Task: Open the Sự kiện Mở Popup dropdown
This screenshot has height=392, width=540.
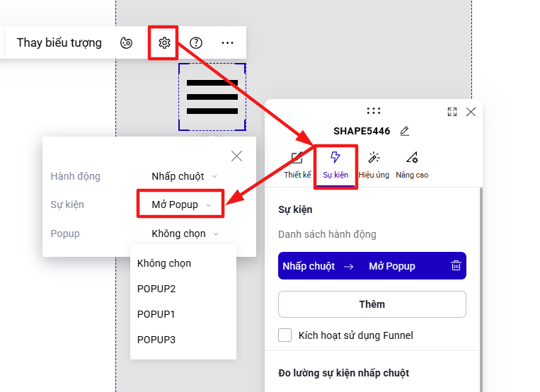Action: (180, 204)
